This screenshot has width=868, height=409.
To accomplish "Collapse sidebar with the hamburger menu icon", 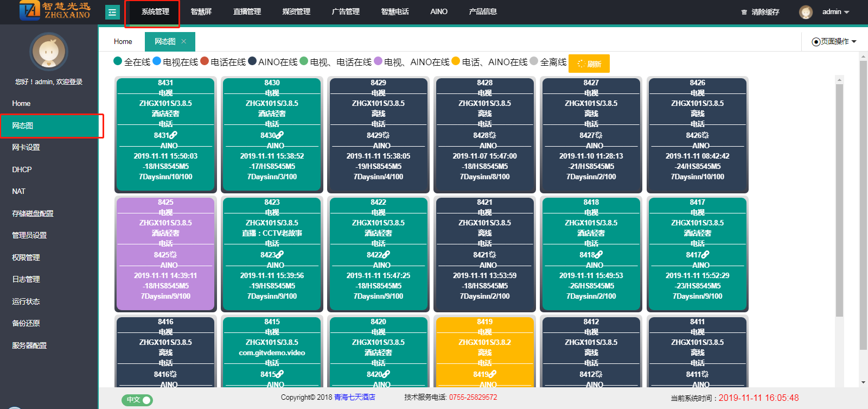I will pyautogui.click(x=112, y=12).
